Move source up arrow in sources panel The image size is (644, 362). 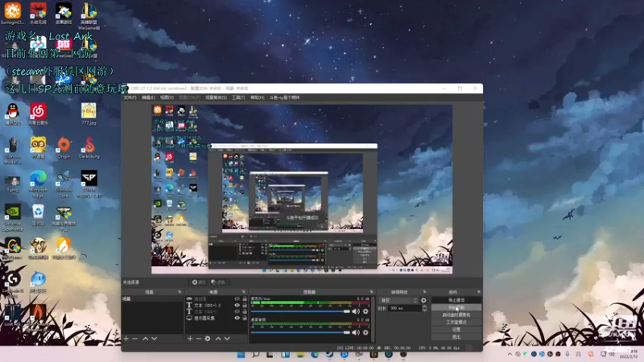(218, 339)
